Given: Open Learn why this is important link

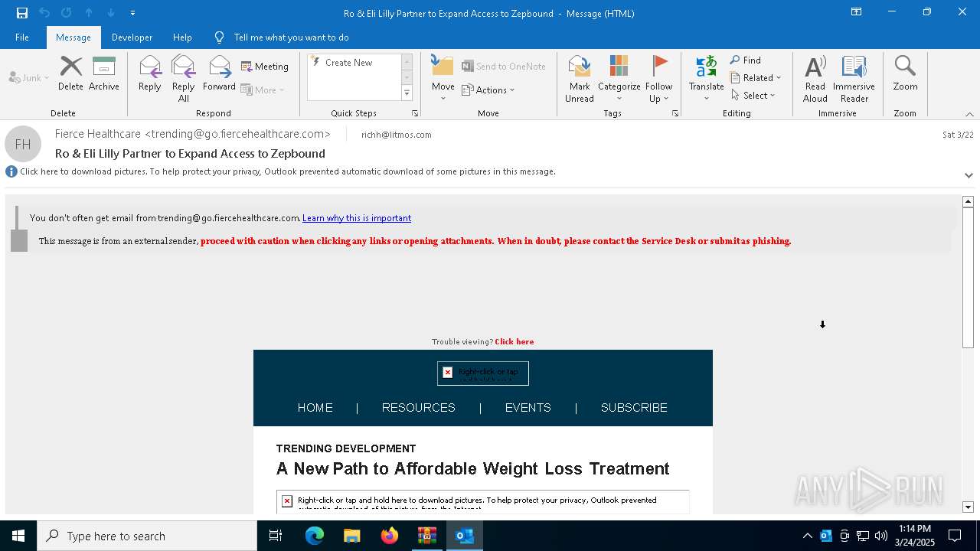Looking at the screenshot, I should click(357, 218).
